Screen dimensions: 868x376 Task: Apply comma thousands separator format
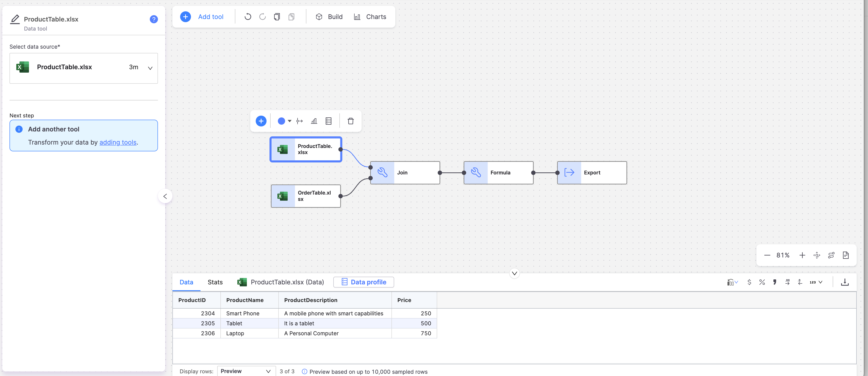[775, 282]
